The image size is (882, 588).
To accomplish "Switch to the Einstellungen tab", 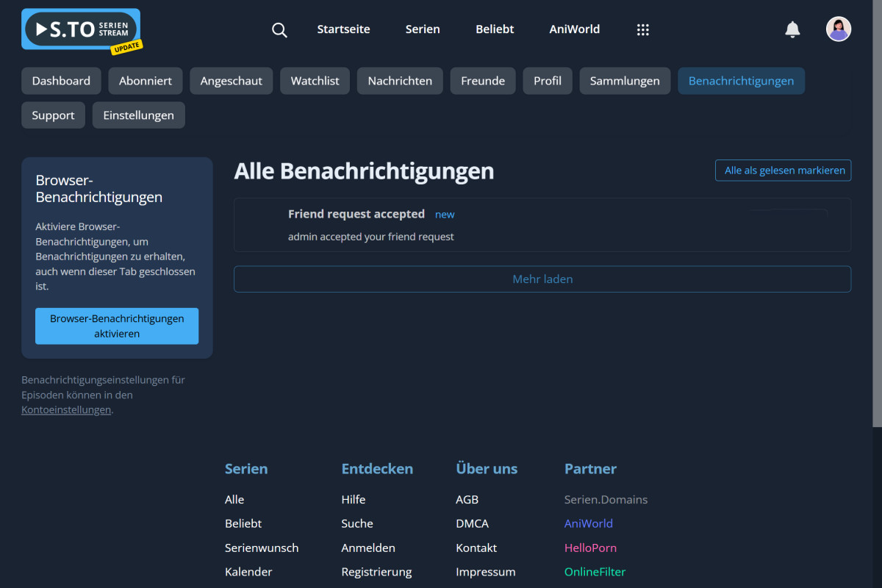I will (x=138, y=115).
